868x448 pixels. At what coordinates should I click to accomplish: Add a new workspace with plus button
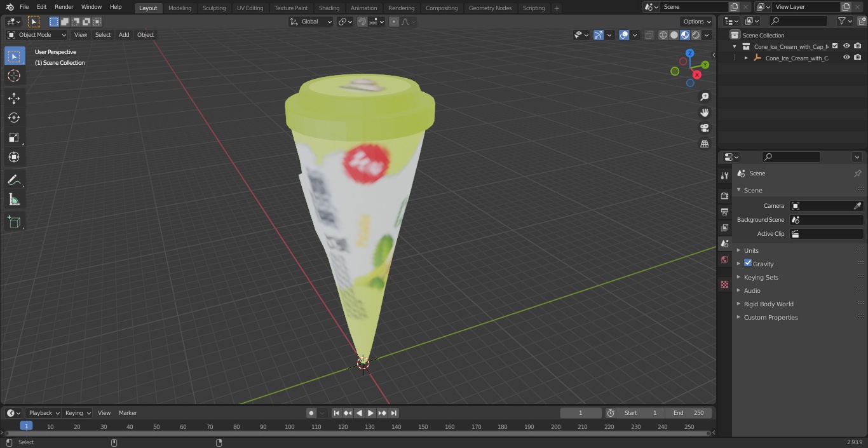point(557,8)
